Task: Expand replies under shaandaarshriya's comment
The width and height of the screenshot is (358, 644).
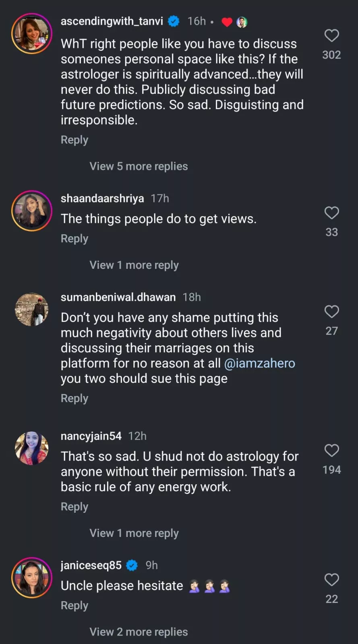Action: pyautogui.click(x=134, y=265)
